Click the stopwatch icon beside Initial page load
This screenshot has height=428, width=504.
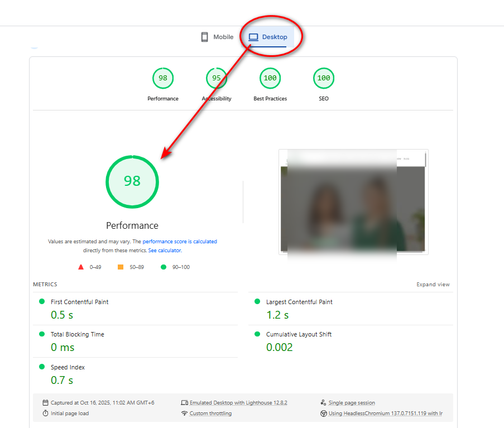pyautogui.click(x=45, y=413)
